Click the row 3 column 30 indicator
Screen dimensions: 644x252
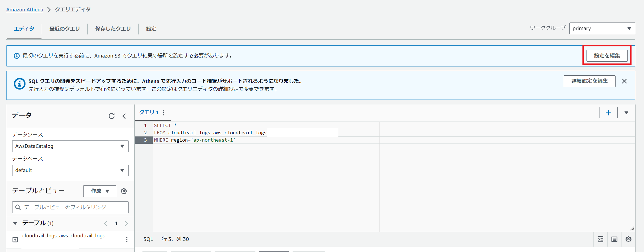175,239
